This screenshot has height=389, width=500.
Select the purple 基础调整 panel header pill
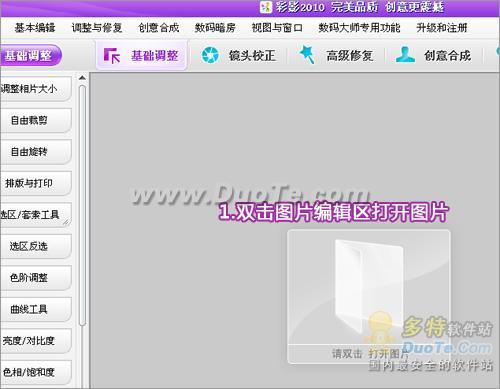(x=30, y=56)
